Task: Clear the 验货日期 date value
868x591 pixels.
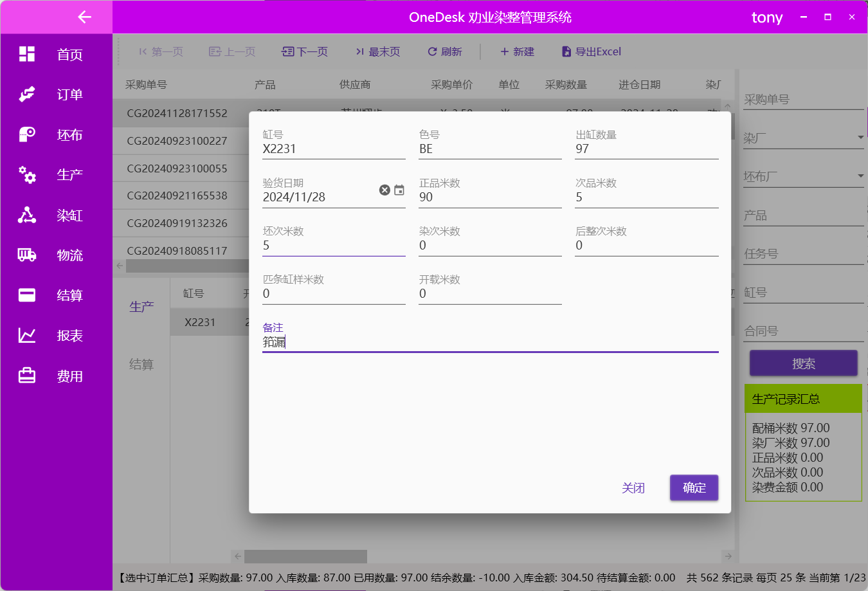Action: point(384,190)
